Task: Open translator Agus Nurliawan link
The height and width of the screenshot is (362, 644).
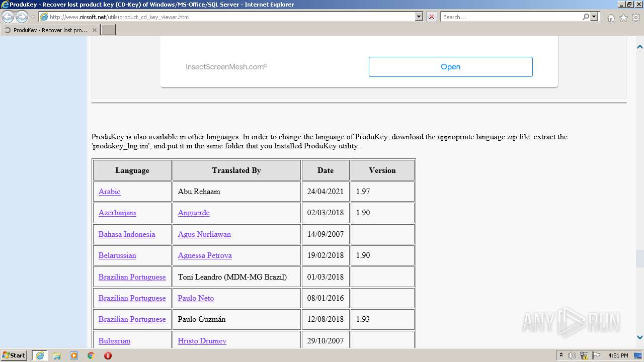Action: coord(204,234)
